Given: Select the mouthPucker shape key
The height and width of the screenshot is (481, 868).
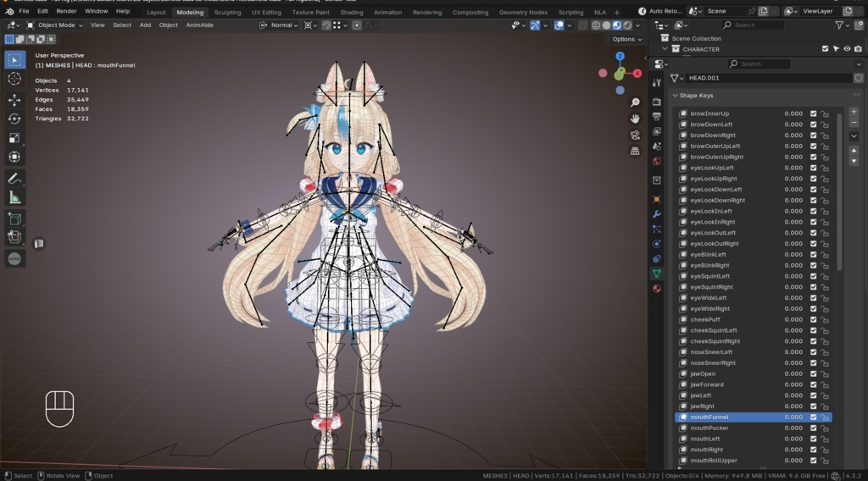Looking at the screenshot, I should click(x=753, y=428).
